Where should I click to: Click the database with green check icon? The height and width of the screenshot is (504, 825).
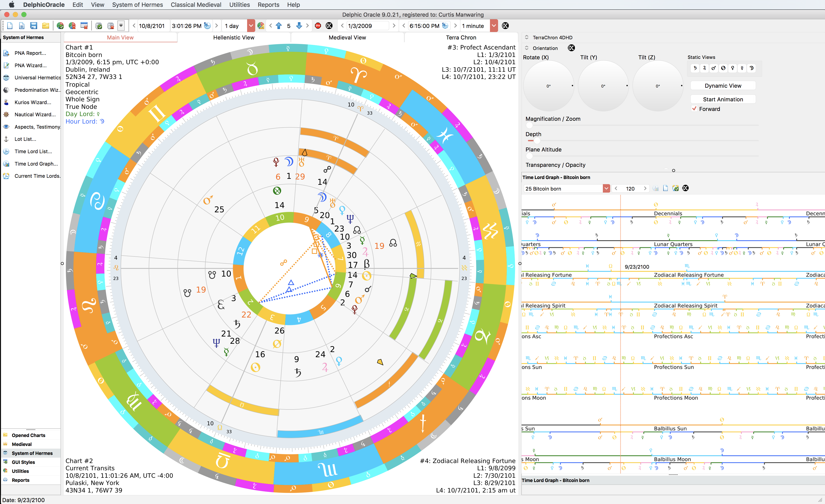click(x=99, y=26)
